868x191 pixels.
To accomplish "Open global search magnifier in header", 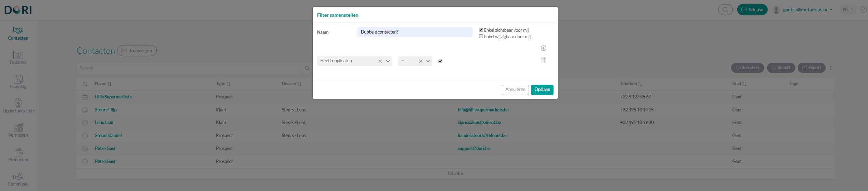I will tap(725, 10).
